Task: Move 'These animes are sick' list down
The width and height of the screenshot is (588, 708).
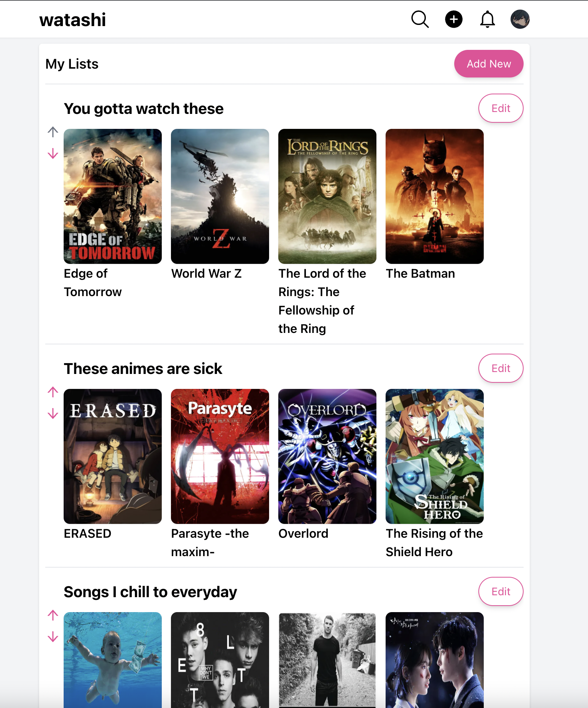Action: tap(53, 413)
